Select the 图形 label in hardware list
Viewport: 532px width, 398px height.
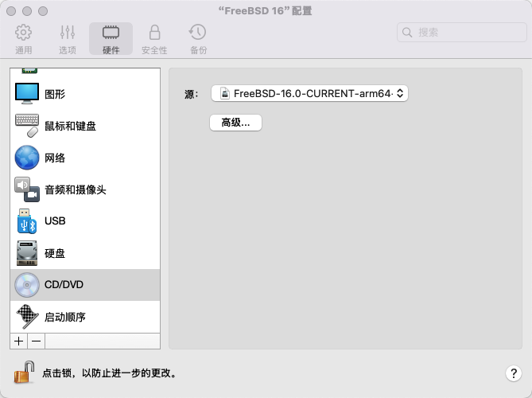pyautogui.click(x=55, y=94)
